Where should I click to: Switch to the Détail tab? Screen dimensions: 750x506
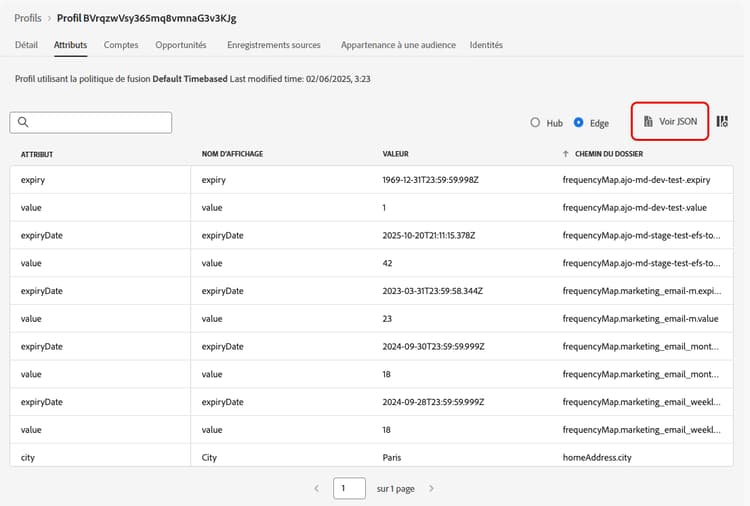(27, 45)
